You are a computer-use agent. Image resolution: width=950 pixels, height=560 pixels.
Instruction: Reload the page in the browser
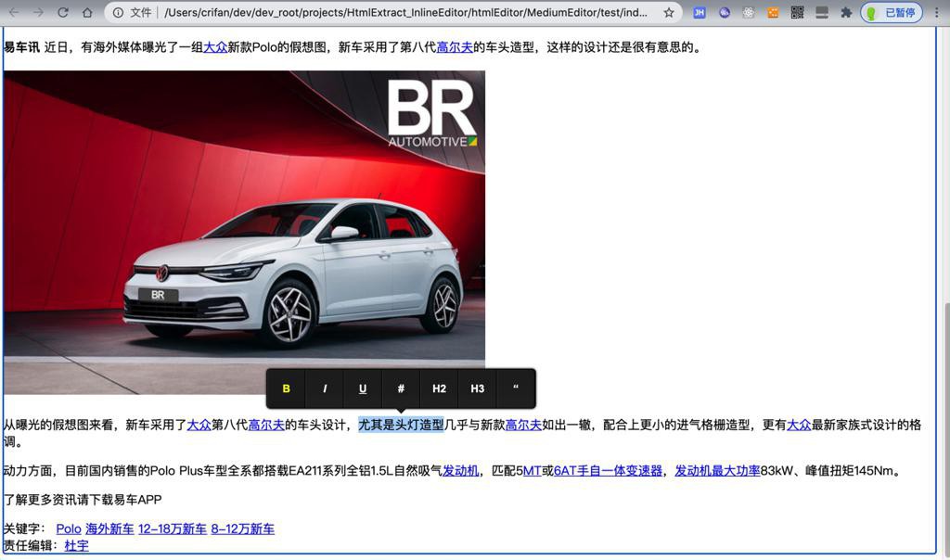[x=63, y=12]
